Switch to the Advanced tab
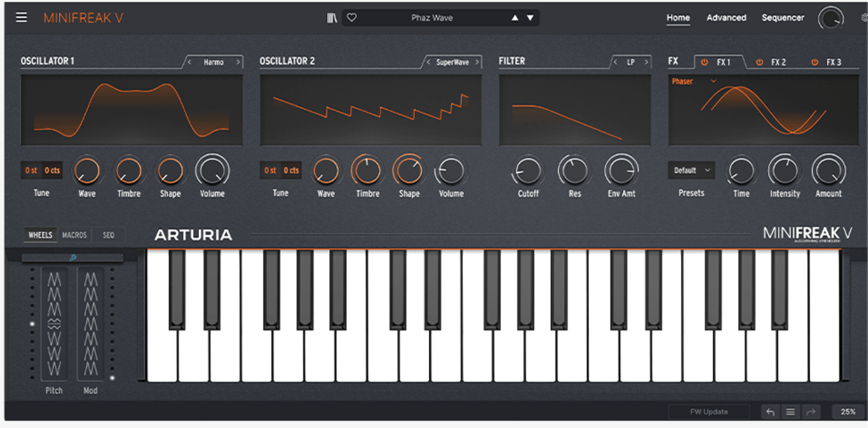 726,18
